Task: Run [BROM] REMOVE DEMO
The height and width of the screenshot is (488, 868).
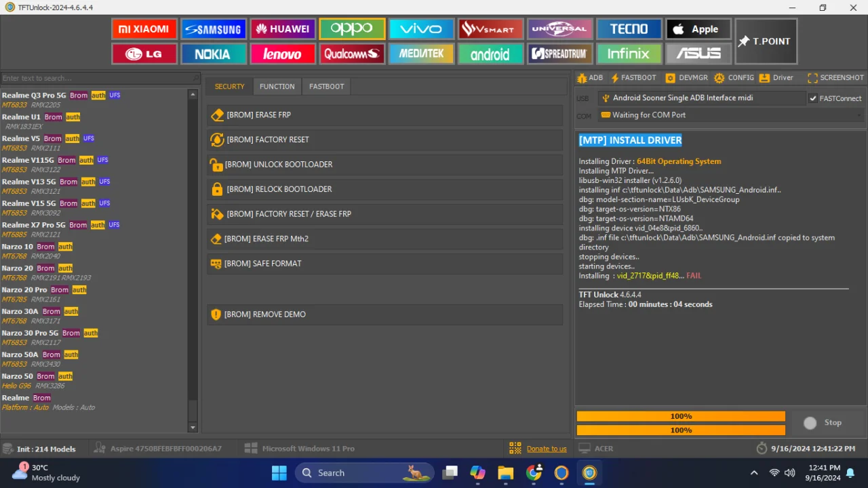Action: pos(385,314)
